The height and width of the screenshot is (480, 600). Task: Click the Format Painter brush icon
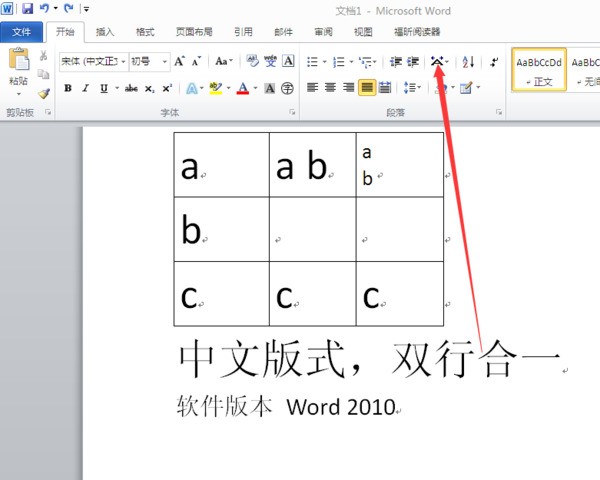coord(43,93)
